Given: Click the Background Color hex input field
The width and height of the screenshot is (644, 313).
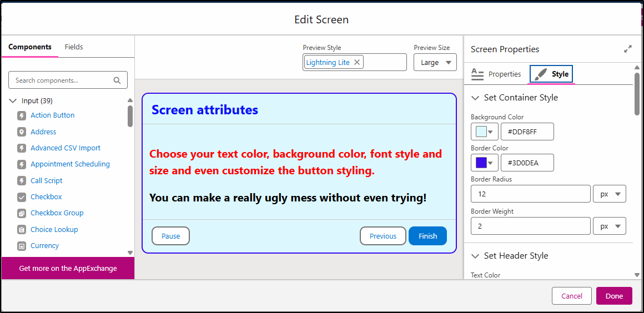Looking at the screenshot, I should (x=527, y=132).
